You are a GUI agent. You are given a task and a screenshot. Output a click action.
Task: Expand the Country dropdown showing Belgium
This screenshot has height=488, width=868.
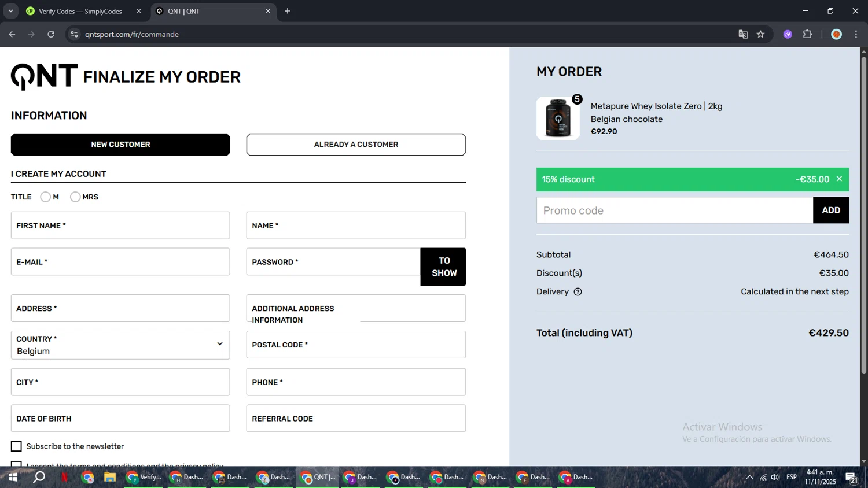120,345
